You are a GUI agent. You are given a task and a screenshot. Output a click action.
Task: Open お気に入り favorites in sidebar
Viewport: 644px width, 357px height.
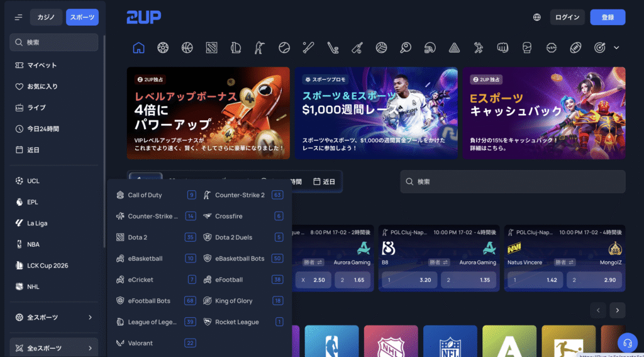click(x=54, y=86)
